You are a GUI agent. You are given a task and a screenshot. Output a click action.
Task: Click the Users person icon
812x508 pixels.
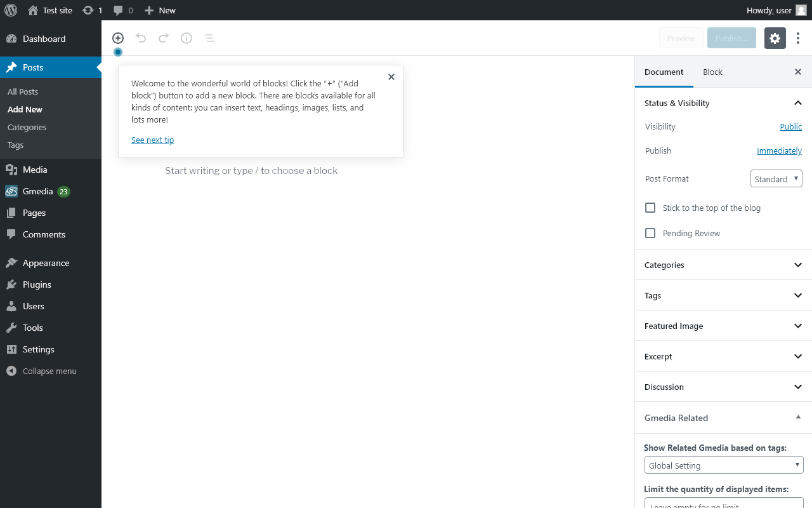[x=11, y=306]
